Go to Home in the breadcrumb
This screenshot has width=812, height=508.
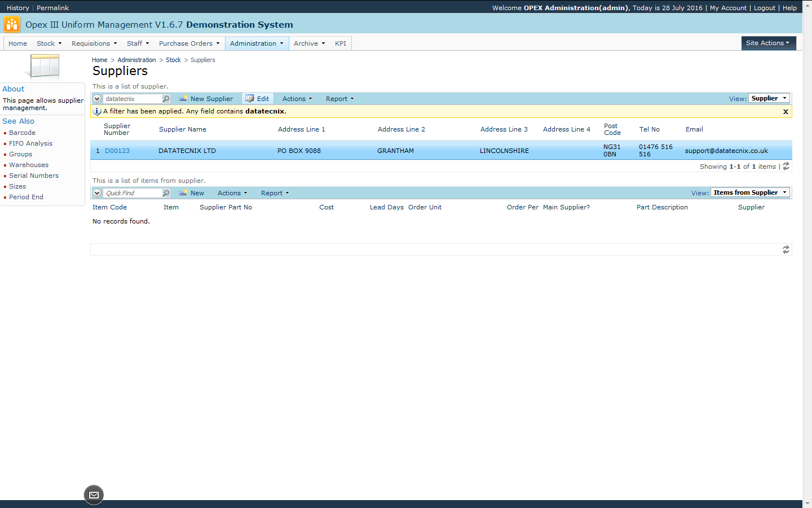click(x=100, y=60)
